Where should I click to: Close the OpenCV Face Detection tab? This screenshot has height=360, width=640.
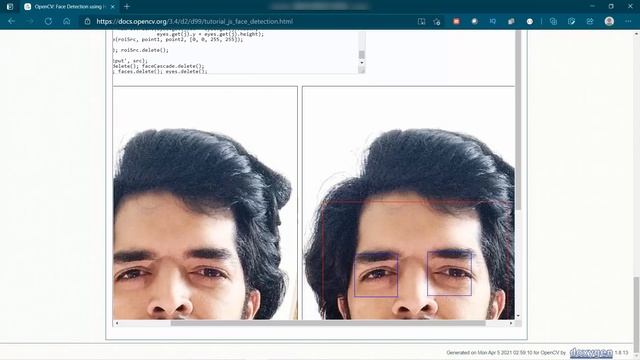pos(113,7)
